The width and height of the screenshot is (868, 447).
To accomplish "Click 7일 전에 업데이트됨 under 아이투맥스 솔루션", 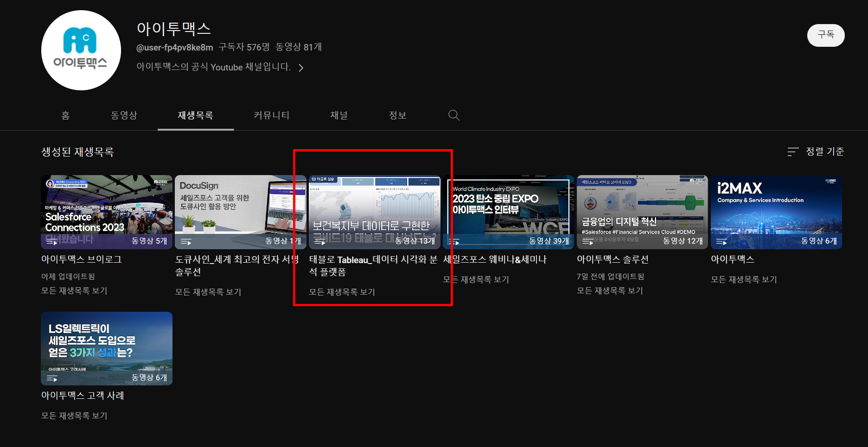I will tap(611, 277).
